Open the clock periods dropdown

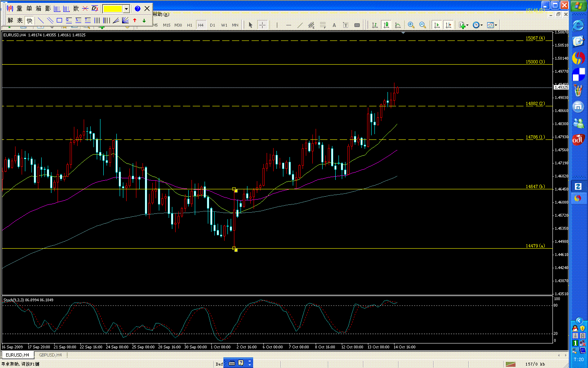477,25
